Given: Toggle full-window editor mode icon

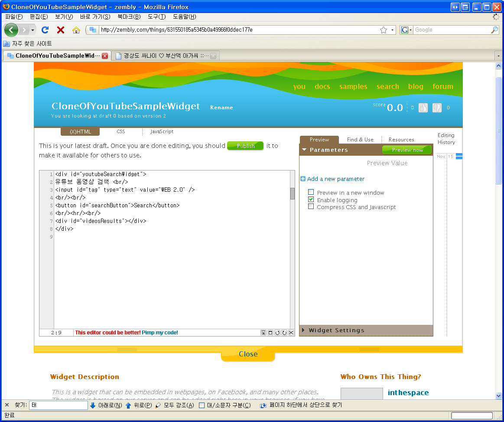Looking at the screenshot, I should 270,333.
